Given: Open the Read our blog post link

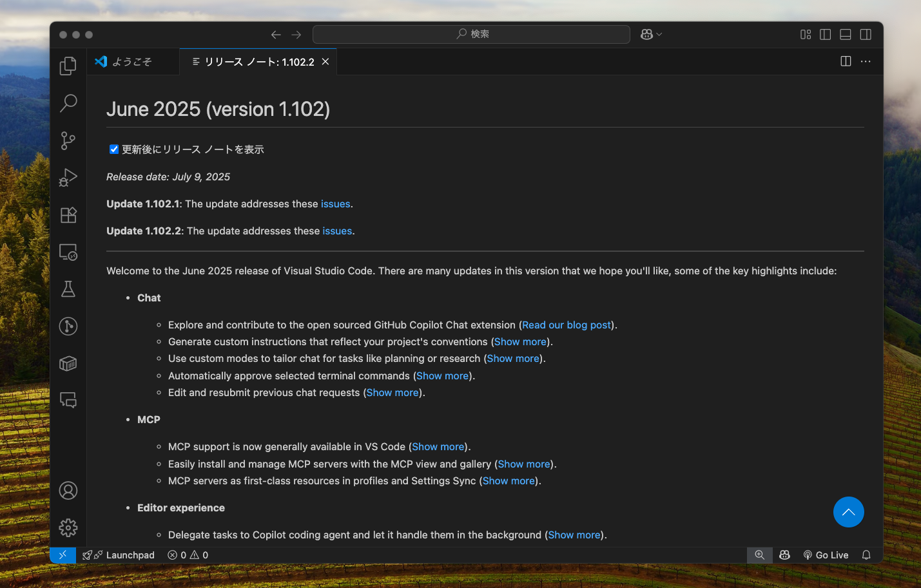Looking at the screenshot, I should (x=566, y=325).
